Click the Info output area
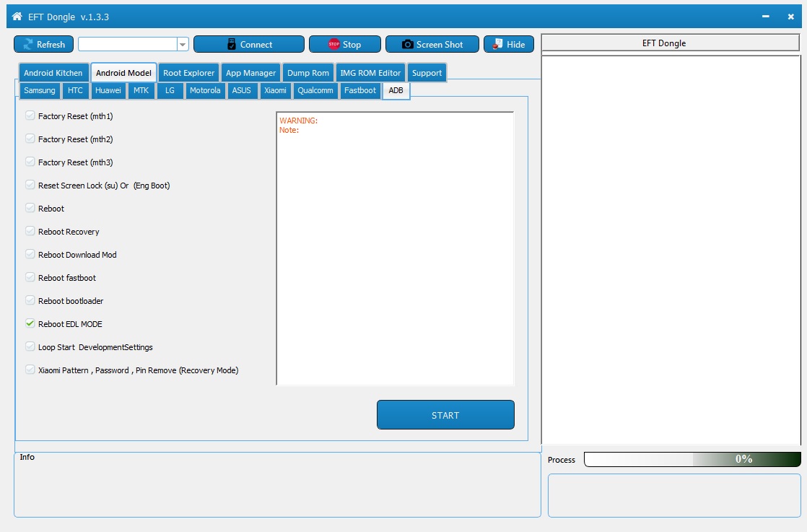Screen dimensions: 807x532 coord(277,484)
